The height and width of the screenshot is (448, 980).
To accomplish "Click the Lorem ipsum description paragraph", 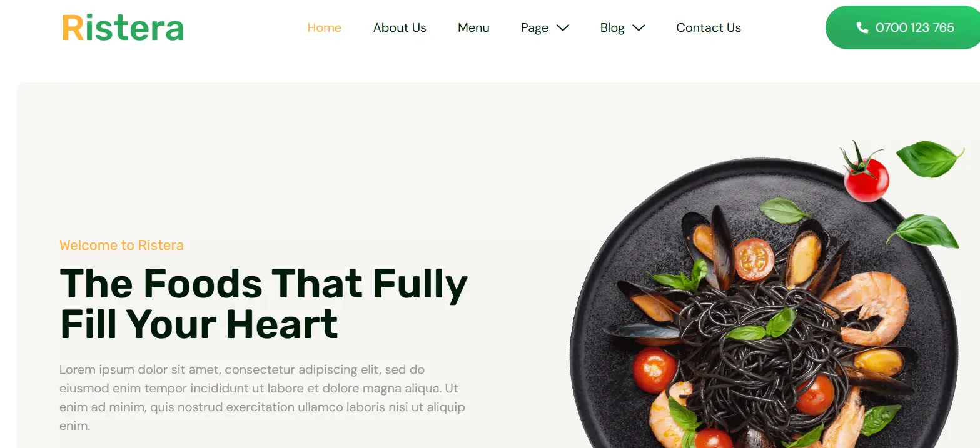I will click(263, 397).
